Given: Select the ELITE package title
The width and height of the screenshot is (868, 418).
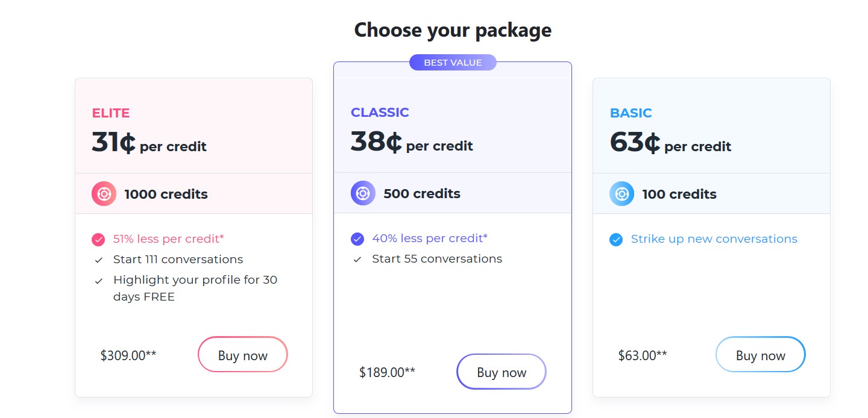Looking at the screenshot, I should [111, 113].
